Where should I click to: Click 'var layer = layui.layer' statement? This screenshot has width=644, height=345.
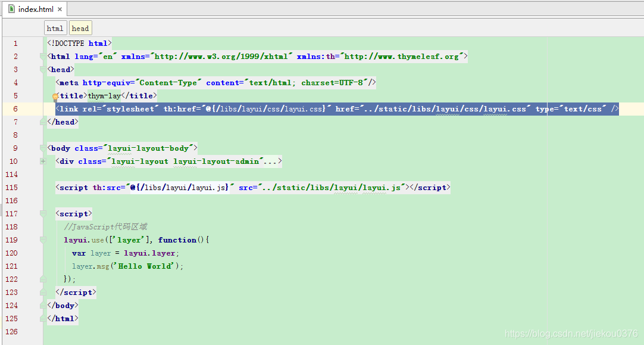click(125, 253)
